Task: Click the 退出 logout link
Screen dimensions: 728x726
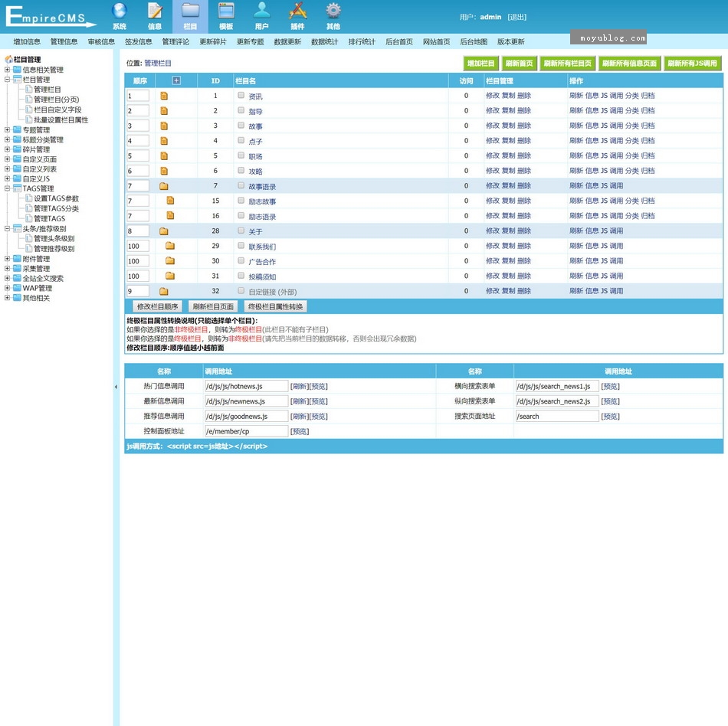Action: pos(516,17)
